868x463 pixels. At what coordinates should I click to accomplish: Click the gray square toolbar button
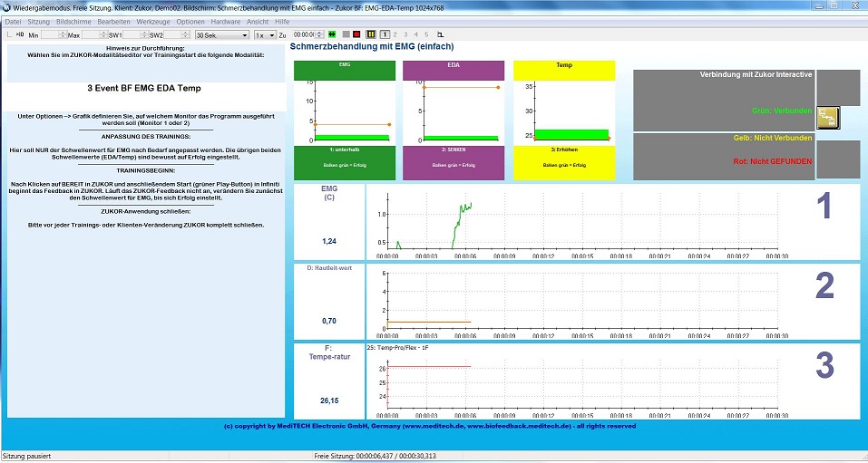346,34
